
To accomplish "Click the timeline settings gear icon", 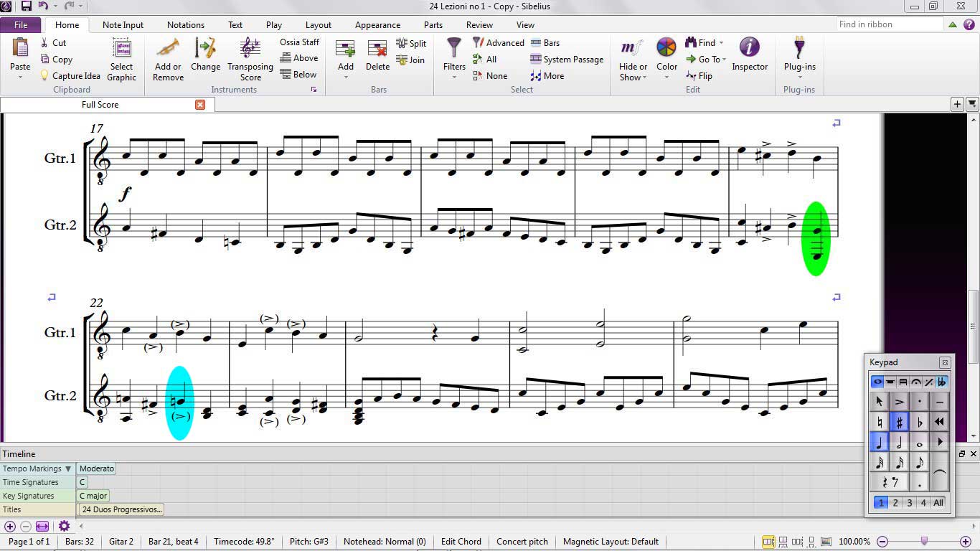I will coord(64,526).
